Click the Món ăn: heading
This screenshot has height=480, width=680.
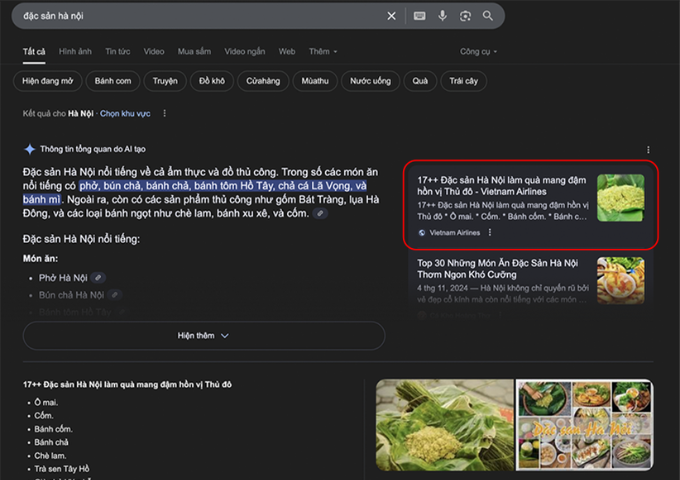click(x=40, y=258)
